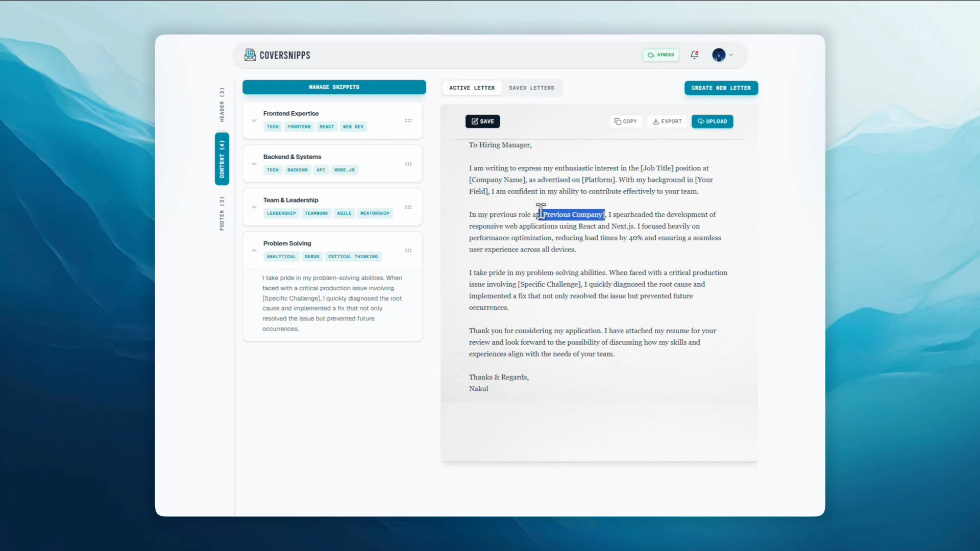The image size is (980, 551).
Task: Click the DEBUG tag
Action: 312,257
